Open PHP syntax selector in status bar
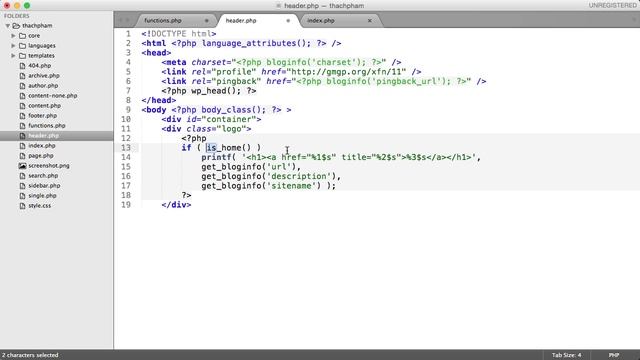 614,355
